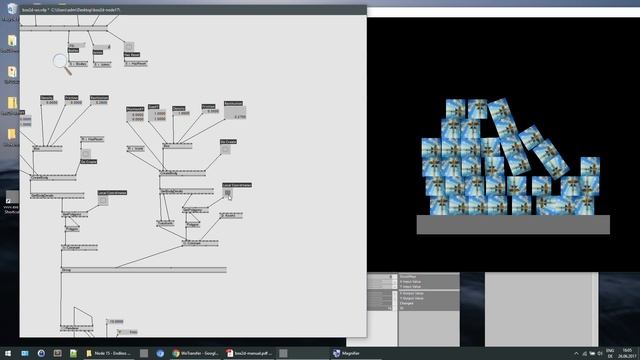The width and height of the screenshot is (640, 360).
Task: Select R : HasReset receive node
Action: point(93,140)
